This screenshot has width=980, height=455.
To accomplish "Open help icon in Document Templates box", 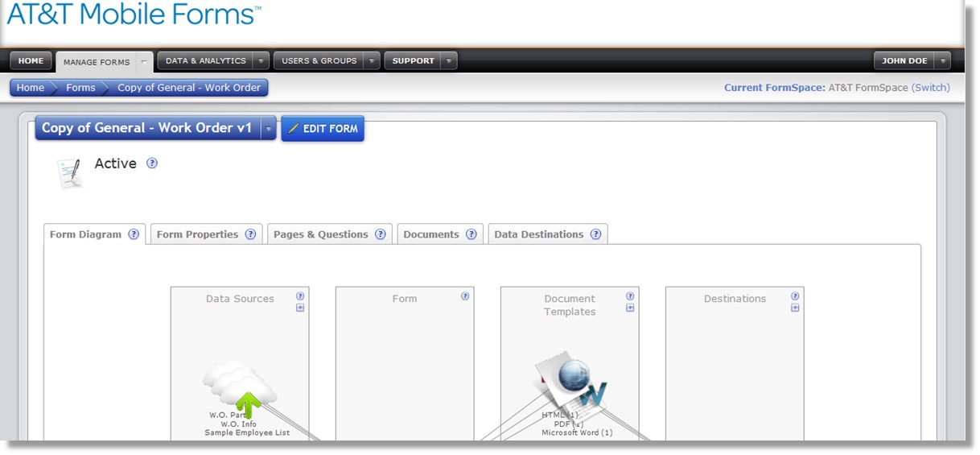I will coord(630,296).
